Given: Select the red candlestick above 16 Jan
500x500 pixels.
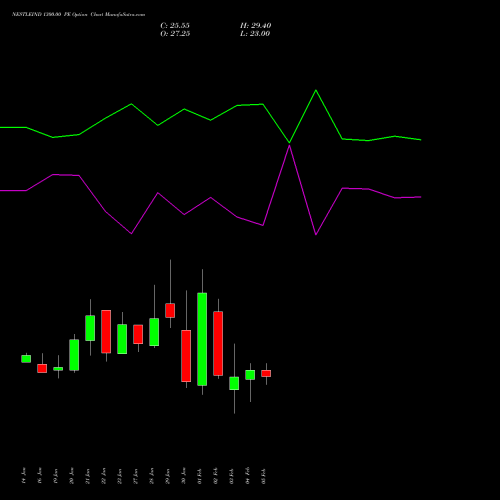Looking at the screenshot, I should click(x=42, y=368).
